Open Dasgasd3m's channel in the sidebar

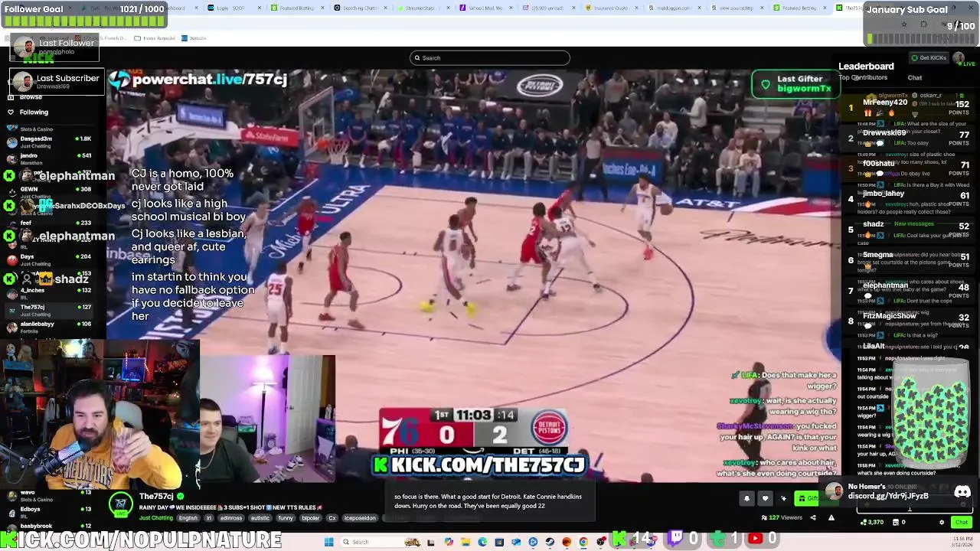tap(49, 142)
